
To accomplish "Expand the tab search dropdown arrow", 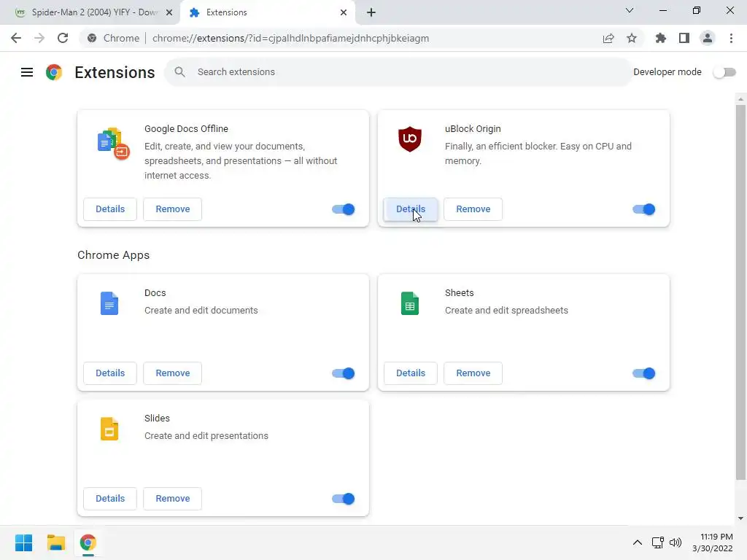I will coord(630,11).
